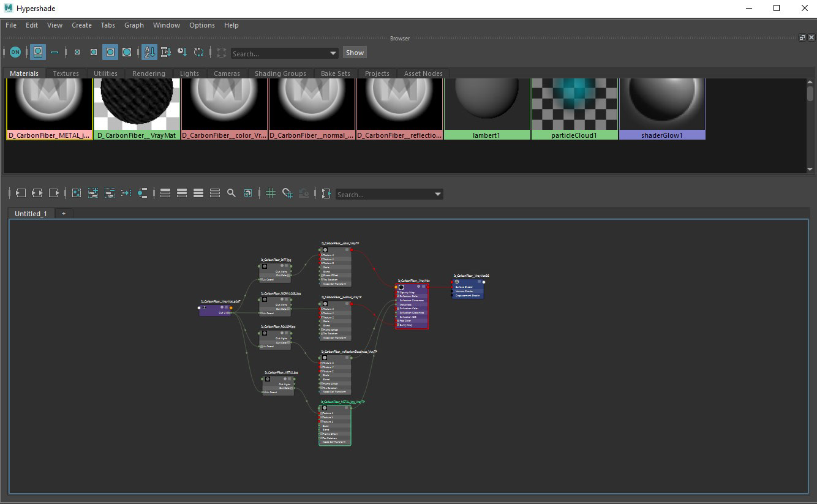Sort browser items by time
Screen dimensions: 817x504
[182, 53]
